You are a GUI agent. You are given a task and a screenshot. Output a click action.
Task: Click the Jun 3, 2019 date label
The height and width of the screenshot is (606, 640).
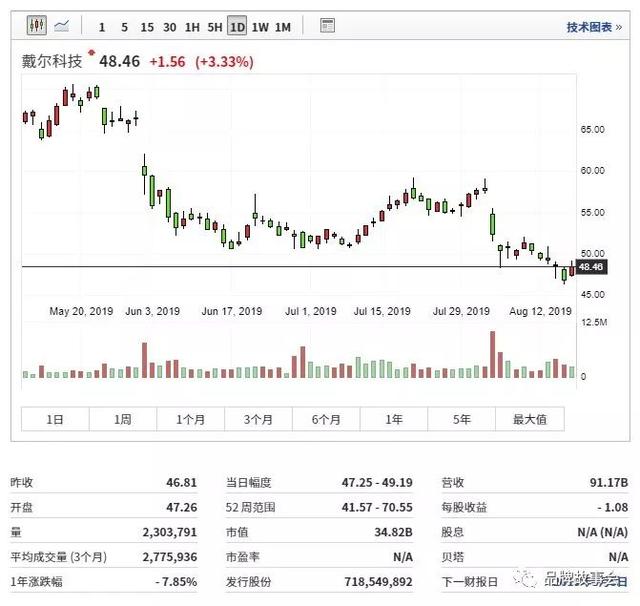153,311
